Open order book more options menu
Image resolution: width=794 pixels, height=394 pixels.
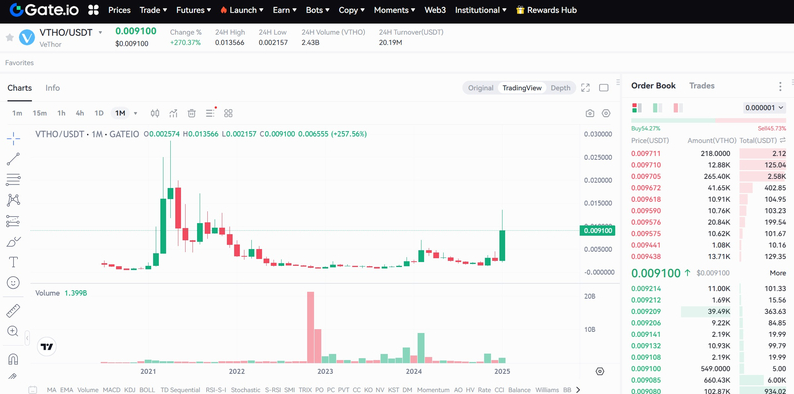coord(780,87)
